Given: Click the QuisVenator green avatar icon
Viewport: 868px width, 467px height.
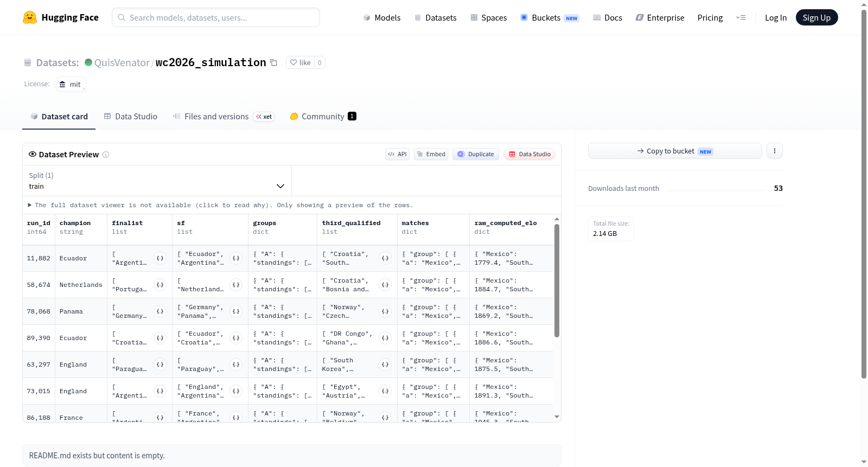Looking at the screenshot, I should [x=88, y=62].
